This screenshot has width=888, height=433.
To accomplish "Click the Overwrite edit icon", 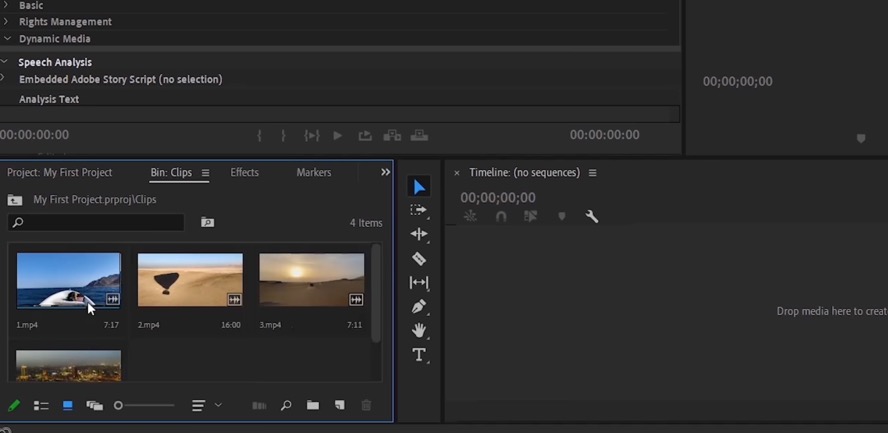I will (x=419, y=136).
